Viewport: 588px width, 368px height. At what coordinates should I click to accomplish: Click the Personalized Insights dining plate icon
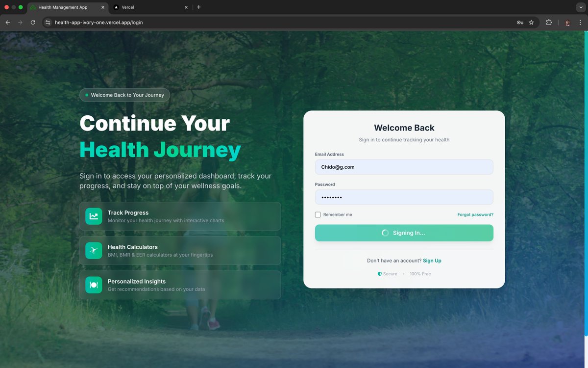tap(94, 285)
